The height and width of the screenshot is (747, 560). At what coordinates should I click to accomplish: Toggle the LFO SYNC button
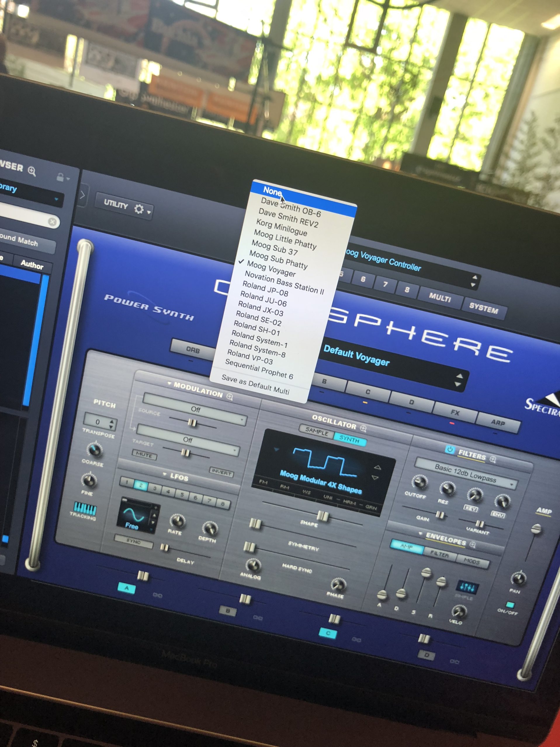click(134, 541)
